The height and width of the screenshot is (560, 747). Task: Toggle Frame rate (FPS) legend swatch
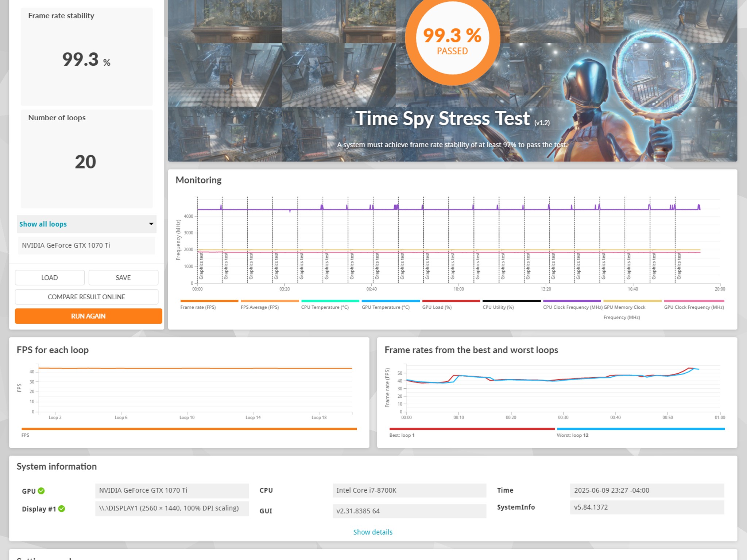point(209,301)
